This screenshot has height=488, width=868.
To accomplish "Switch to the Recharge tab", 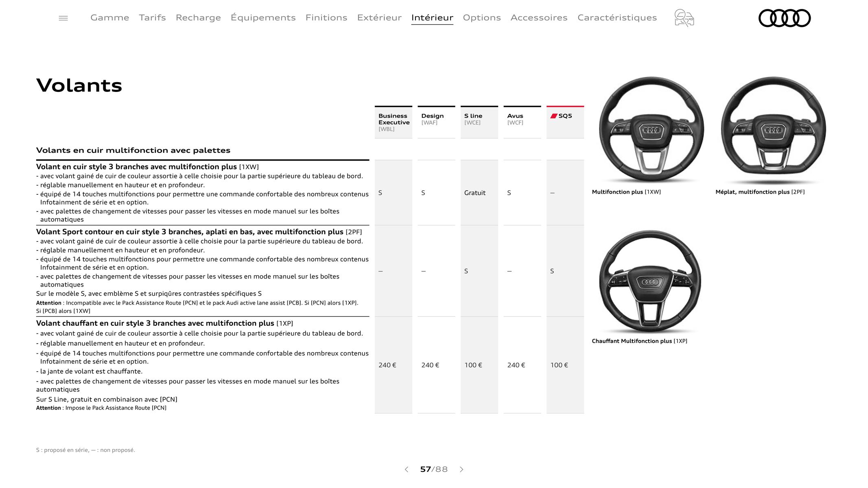I will pos(198,17).
